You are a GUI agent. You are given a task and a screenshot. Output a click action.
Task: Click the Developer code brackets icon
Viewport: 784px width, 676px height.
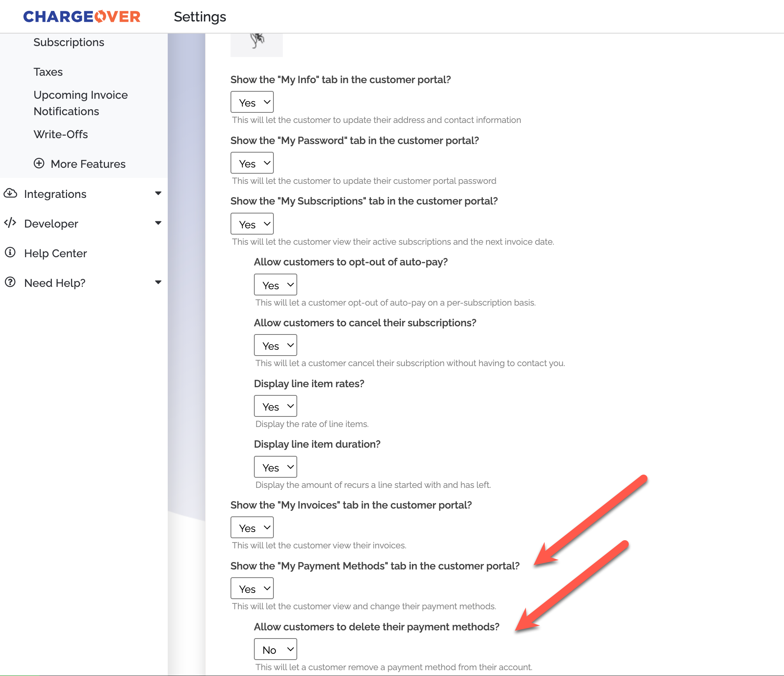10,223
